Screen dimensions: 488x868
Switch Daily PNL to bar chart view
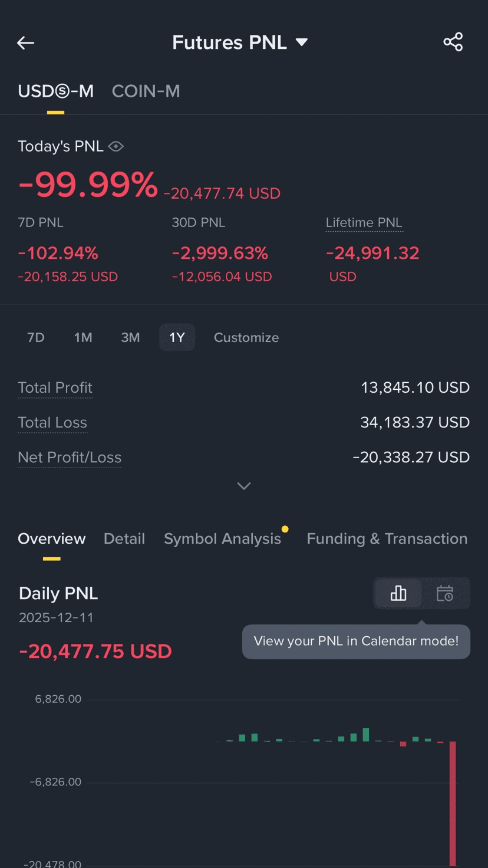(x=398, y=593)
